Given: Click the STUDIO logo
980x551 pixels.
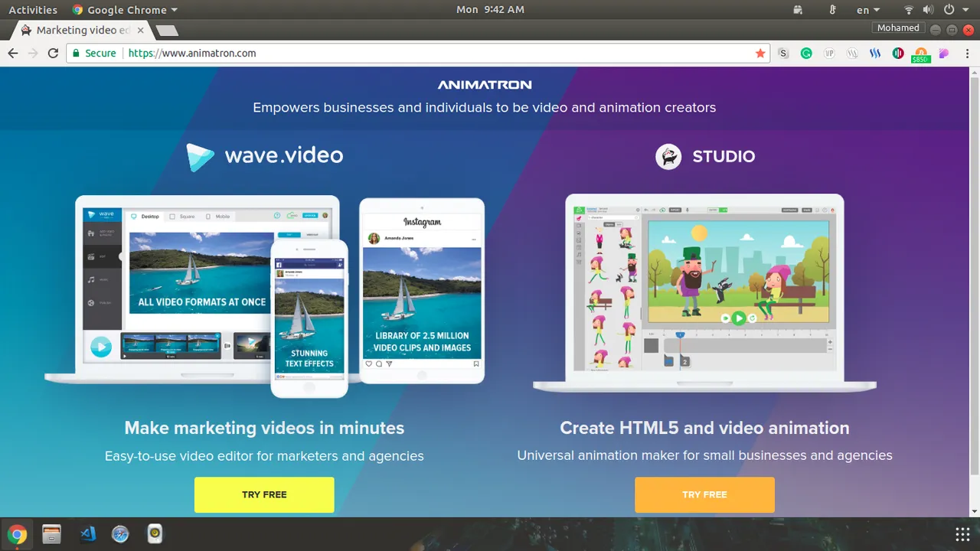Looking at the screenshot, I should [x=705, y=156].
